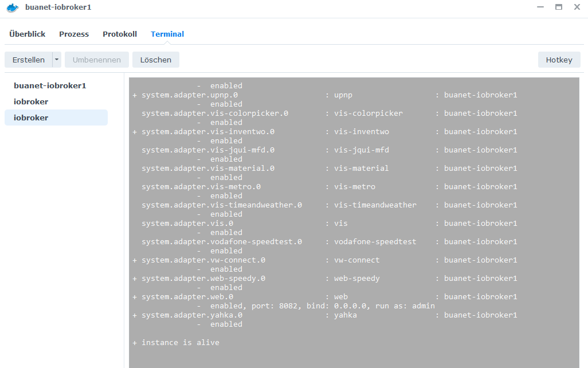Click the system.adapter.yahka.0 terminal line
Image resolution: width=588 pixels, height=368 pixels.
click(192, 315)
